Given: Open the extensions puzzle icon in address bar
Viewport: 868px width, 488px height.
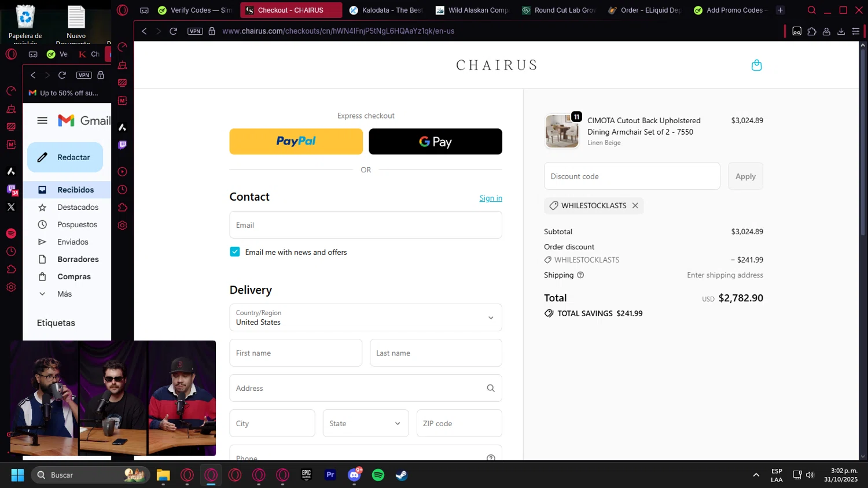Looking at the screenshot, I should 812,31.
